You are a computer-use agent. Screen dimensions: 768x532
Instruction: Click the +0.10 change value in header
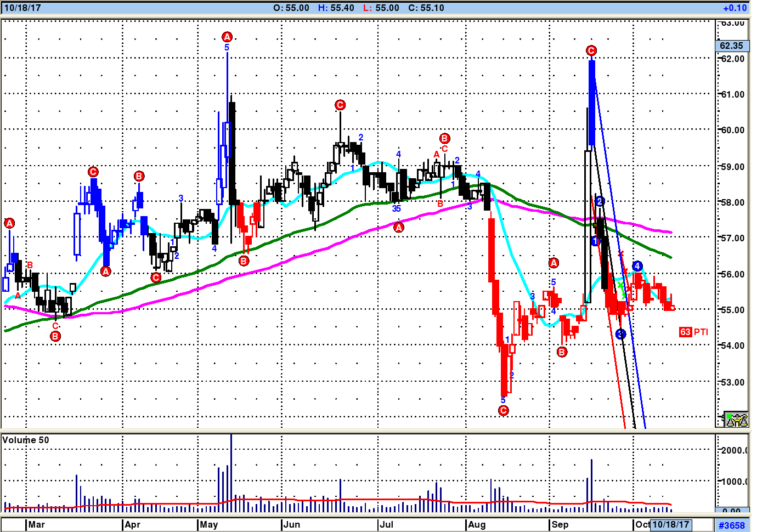coord(735,8)
